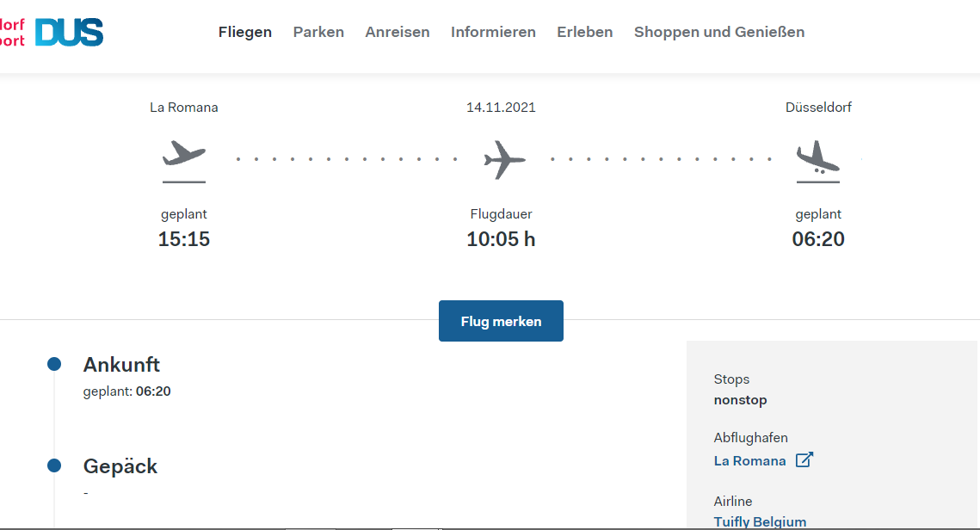980x530 pixels.
Task: Click the in-flight airplane icon above Flugdauer
Action: (504, 160)
